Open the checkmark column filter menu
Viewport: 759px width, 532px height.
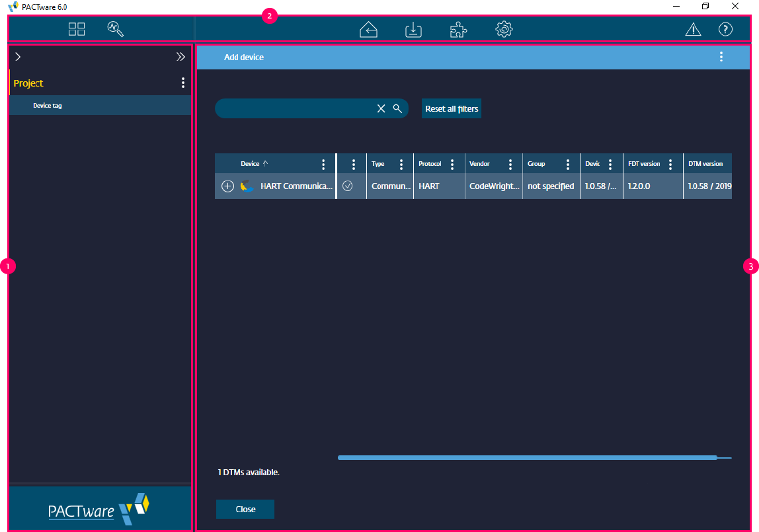point(353,164)
